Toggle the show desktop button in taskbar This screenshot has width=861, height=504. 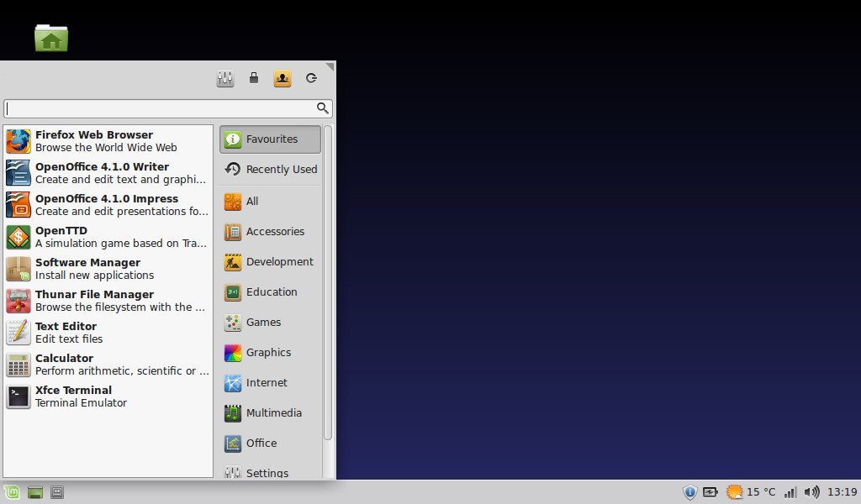point(56,492)
